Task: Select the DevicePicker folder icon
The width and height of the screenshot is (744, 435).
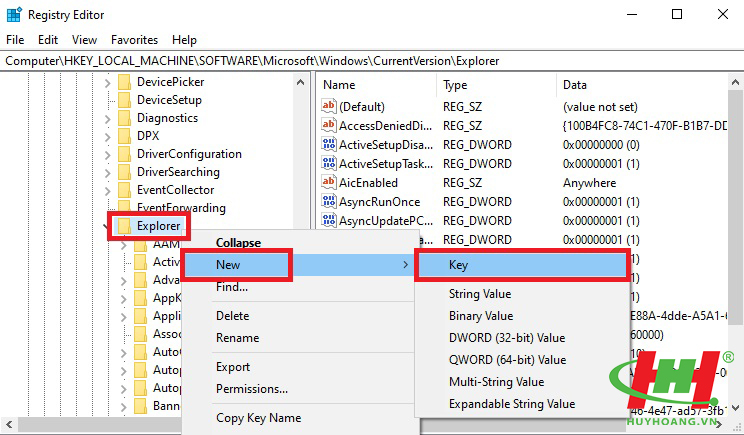Action: [125, 82]
